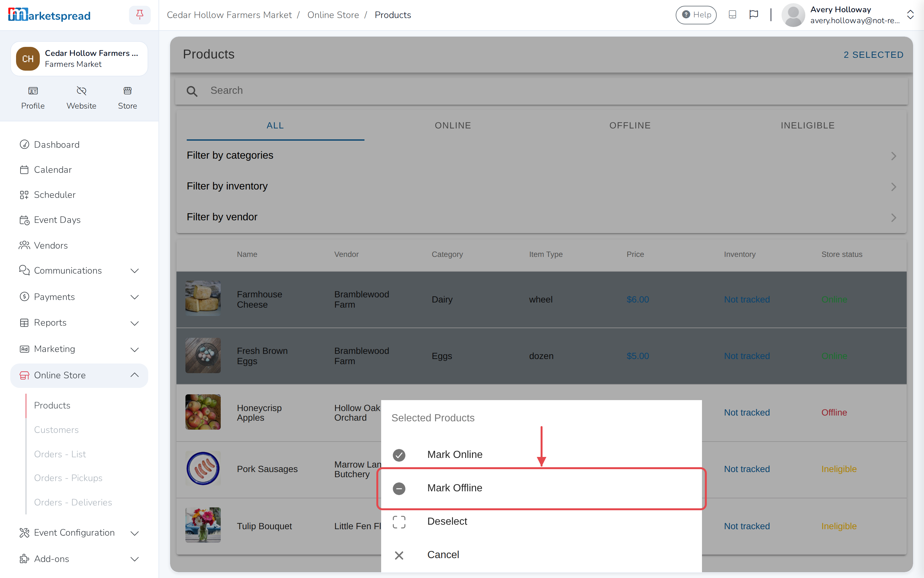This screenshot has width=924, height=578.
Task: Click the flag icon in header
Action: tap(754, 14)
